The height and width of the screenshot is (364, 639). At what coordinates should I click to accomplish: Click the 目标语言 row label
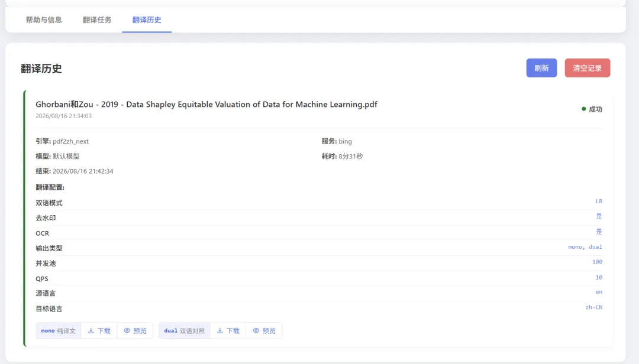coord(49,309)
